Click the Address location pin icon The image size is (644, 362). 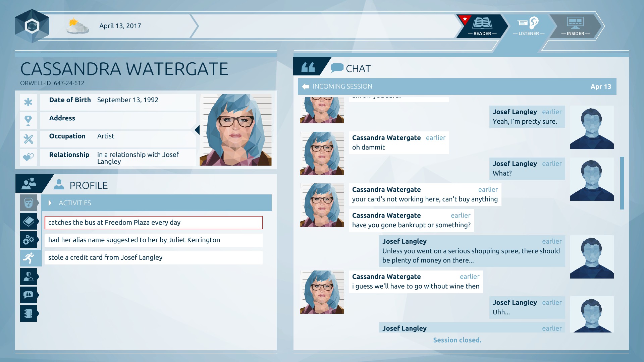click(x=28, y=120)
